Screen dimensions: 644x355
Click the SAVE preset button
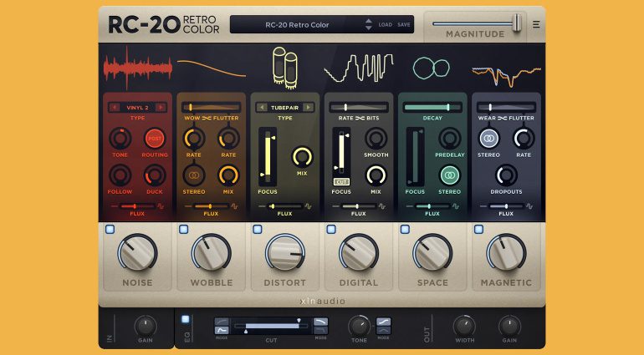(x=404, y=25)
